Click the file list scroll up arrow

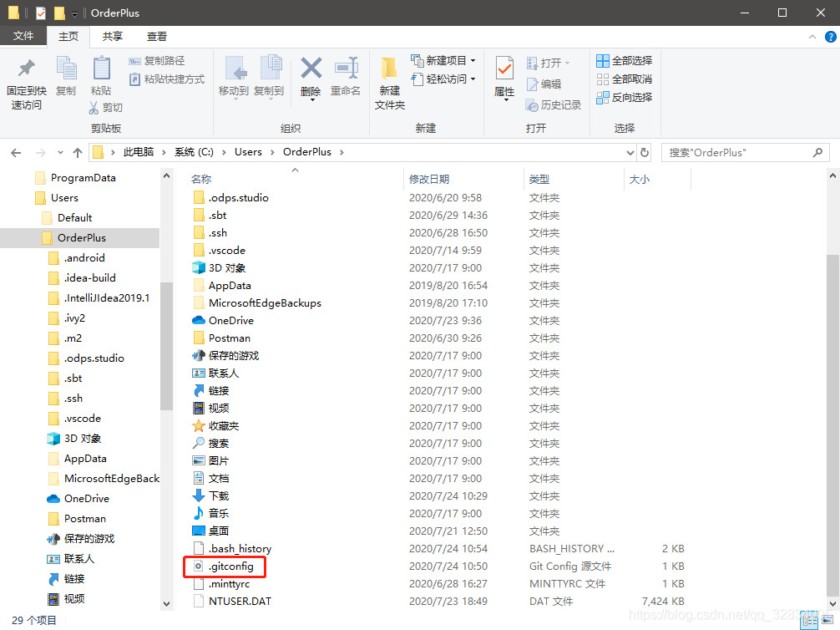833,175
